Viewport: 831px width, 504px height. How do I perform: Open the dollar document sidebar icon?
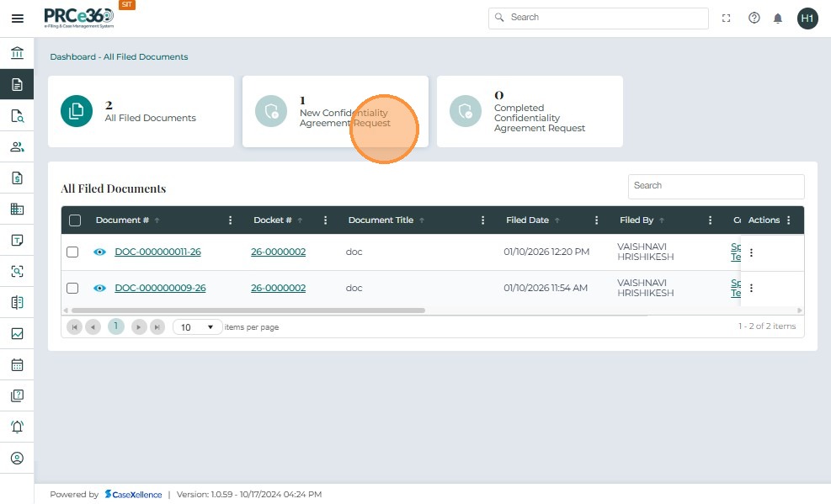coord(17,178)
